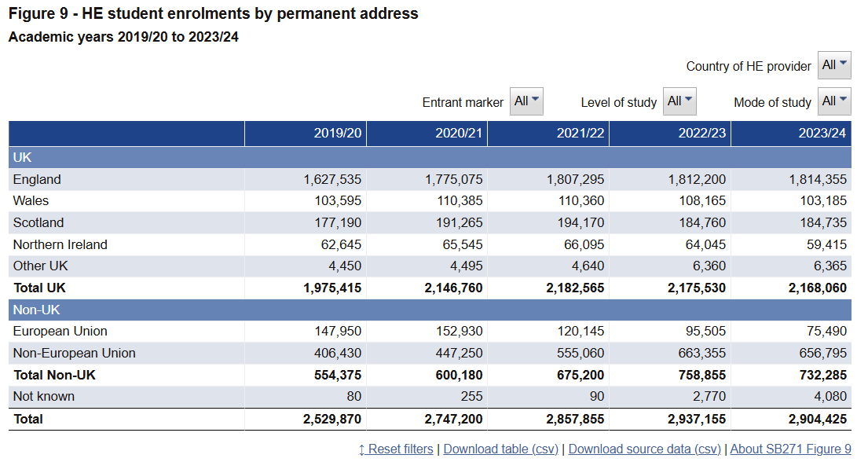This screenshot has width=868, height=462.
Task: Click Total Non-UK 2023/24 value 732,285
Action: pos(823,375)
